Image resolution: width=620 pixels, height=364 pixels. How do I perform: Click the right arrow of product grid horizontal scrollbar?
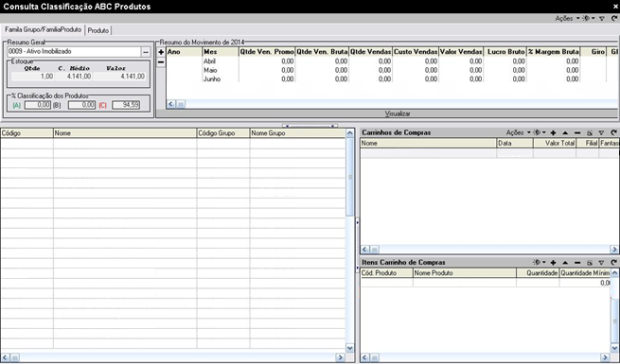click(340, 357)
